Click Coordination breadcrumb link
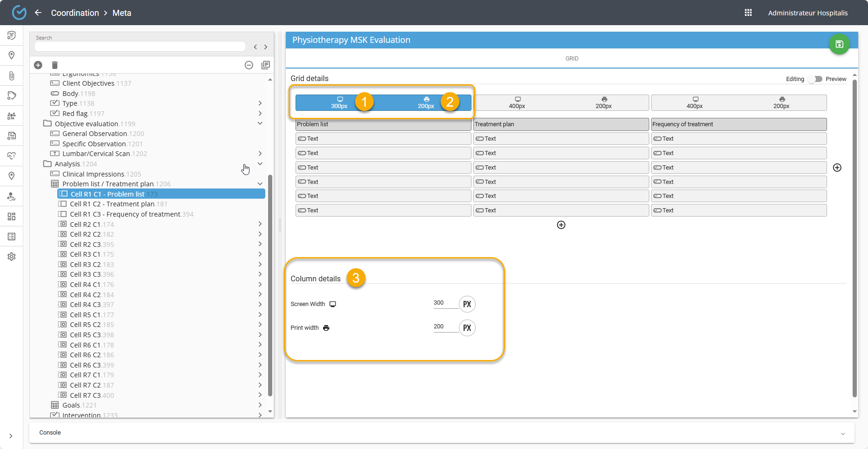 [x=75, y=13]
